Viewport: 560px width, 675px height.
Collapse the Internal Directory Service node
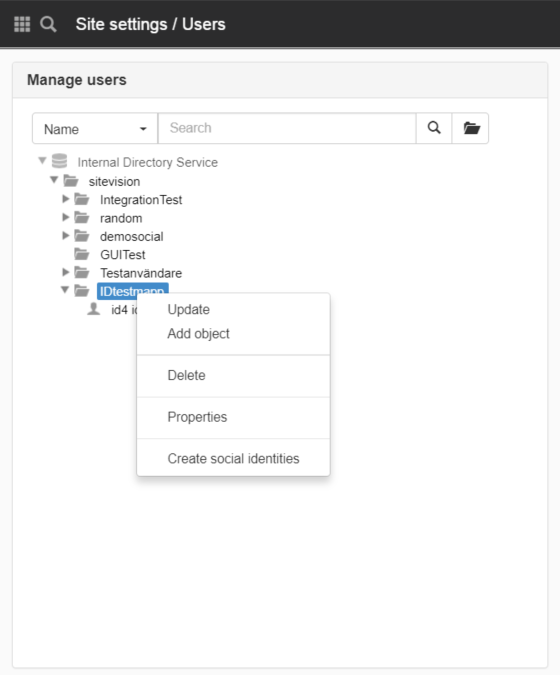click(42, 161)
